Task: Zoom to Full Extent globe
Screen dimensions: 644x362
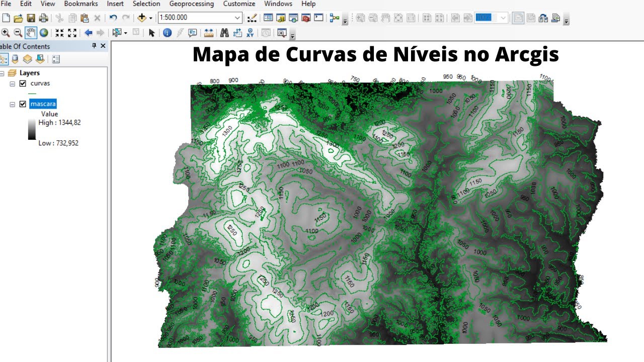Action: 44,33
